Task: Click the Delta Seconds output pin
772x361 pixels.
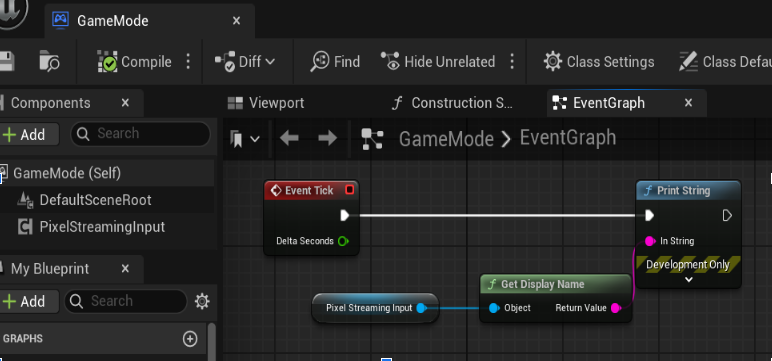Action: pyautogui.click(x=343, y=241)
